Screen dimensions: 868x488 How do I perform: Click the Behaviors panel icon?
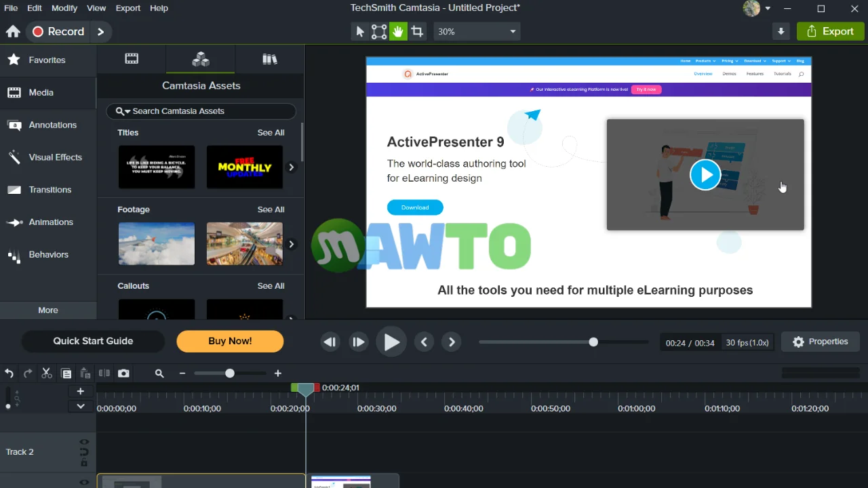tap(13, 255)
